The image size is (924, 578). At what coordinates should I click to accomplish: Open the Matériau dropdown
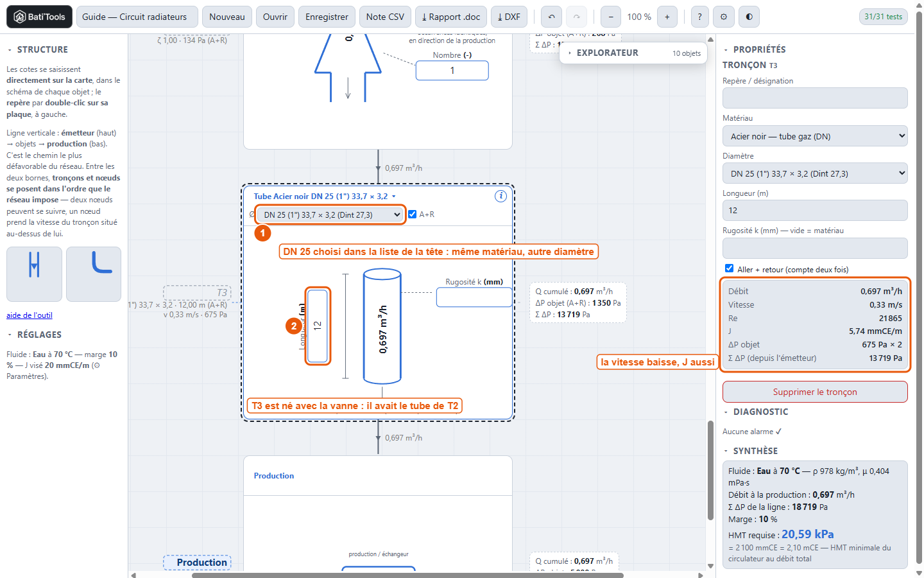click(x=815, y=136)
